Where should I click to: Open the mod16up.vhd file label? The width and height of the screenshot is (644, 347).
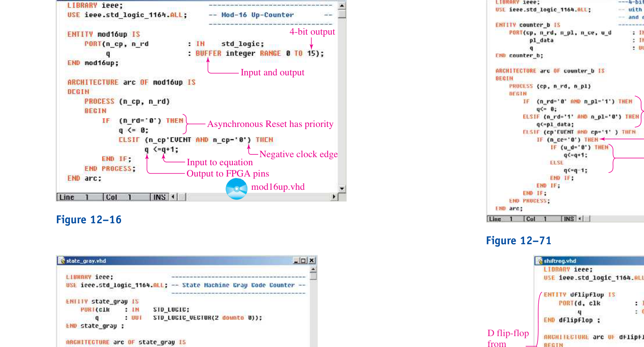[x=278, y=187]
